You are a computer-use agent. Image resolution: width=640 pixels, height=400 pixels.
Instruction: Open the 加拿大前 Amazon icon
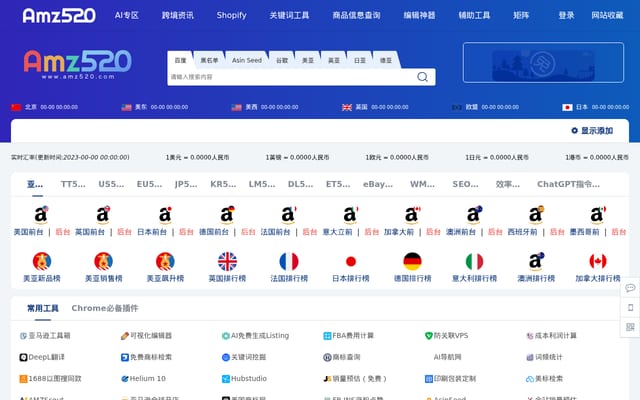pyautogui.click(x=412, y=215)
